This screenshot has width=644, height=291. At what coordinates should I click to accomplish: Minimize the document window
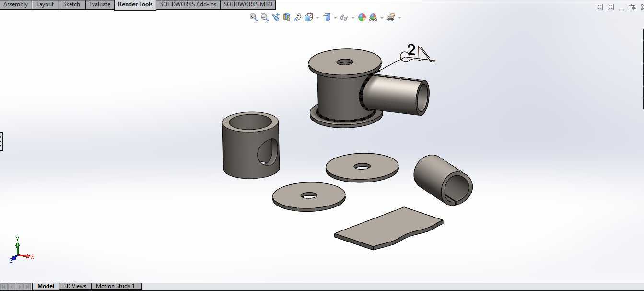pyautogui.click(x=622, y=8)
